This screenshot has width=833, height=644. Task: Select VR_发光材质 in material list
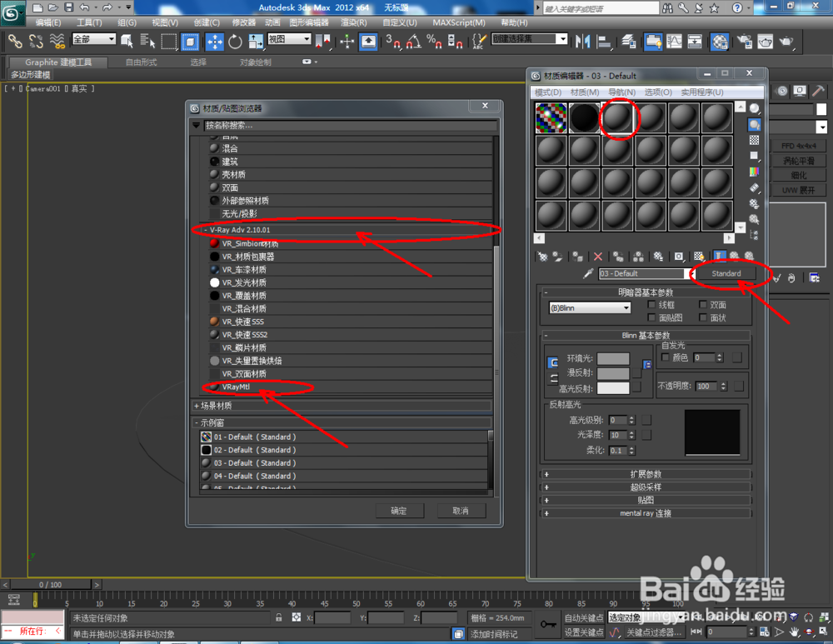[x=351, y=282]
